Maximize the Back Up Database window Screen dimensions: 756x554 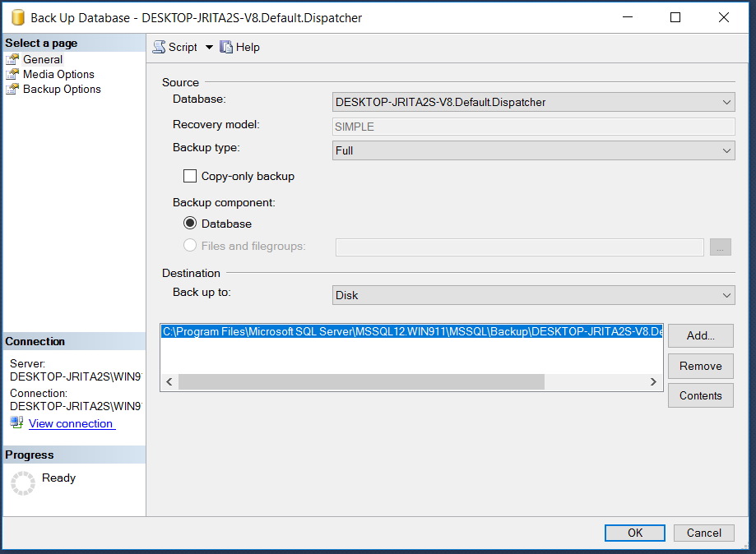click(x=675, y=17)
